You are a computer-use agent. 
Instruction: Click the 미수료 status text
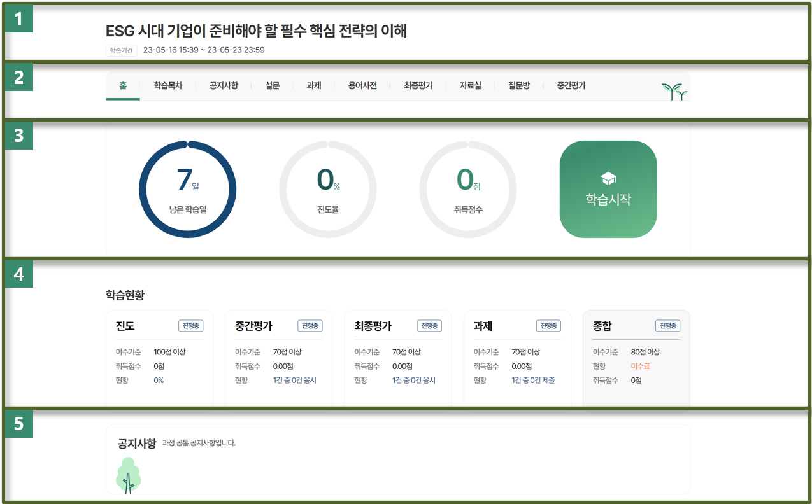[x=640, y=367]
